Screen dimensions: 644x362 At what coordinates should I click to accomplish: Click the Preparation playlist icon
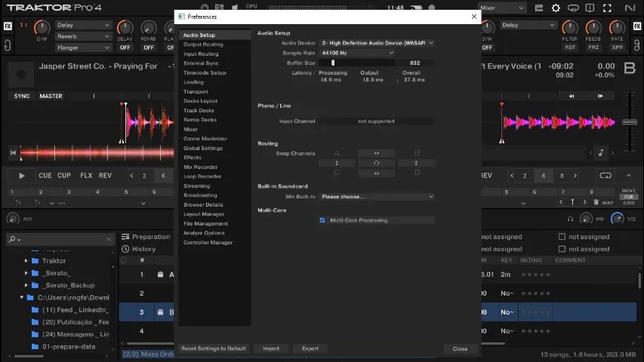pyautogui.click(x=125, y=237)
